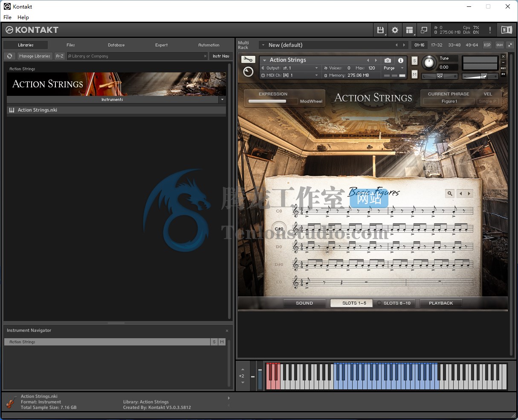Viewport: 518px width, 420px height.
Task: Switch to the Database tab
Action: pos(116,45)
